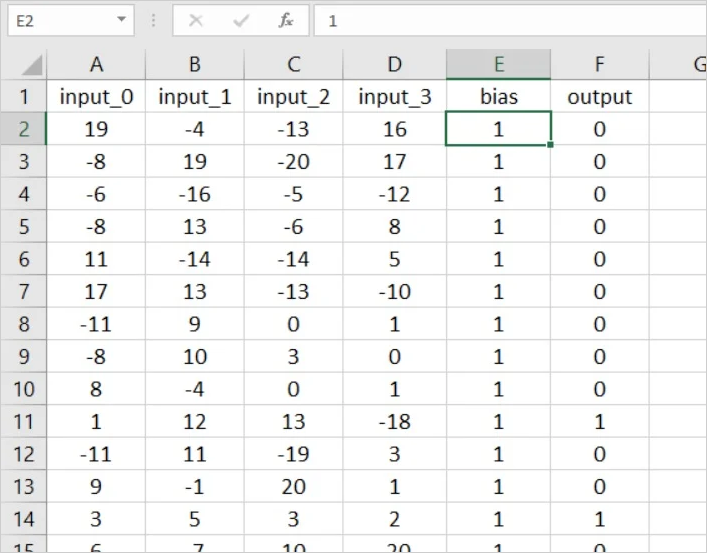Select cell B4 containing -16
Image resolution: width=707 pixels, height=553 pixels.
(195, 194)
